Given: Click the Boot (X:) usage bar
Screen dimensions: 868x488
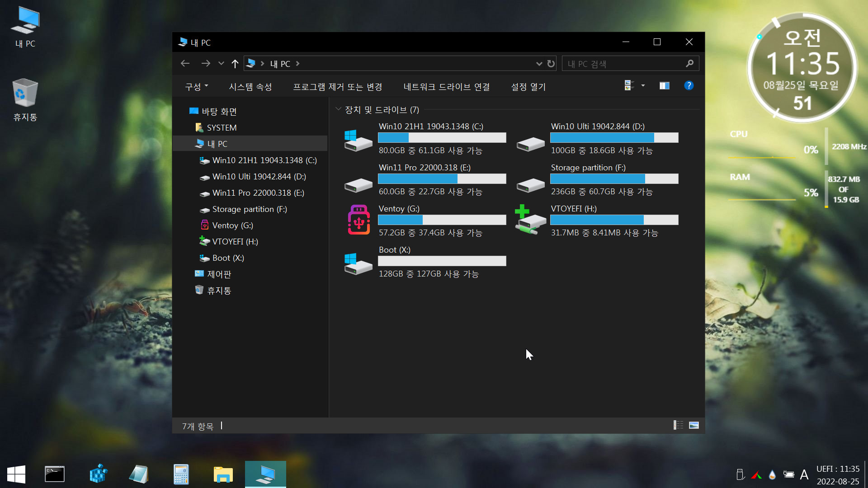Looking at the screenshot, I should 442,261.
